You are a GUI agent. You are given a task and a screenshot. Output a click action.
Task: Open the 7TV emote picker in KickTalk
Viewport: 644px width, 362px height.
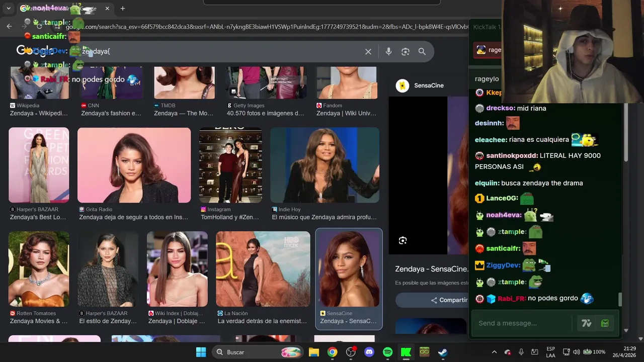587,323
